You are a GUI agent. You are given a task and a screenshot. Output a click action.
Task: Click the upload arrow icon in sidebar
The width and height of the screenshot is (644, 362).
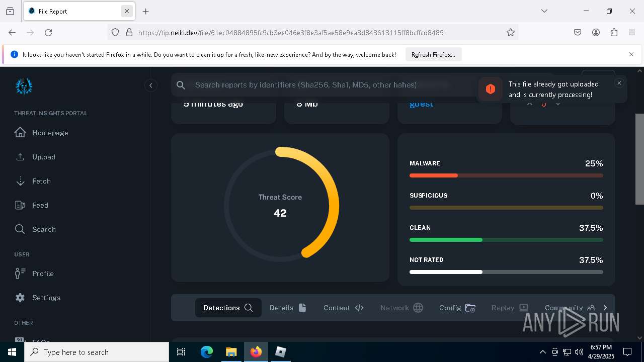pyautogui.click(x=20, y=157)
